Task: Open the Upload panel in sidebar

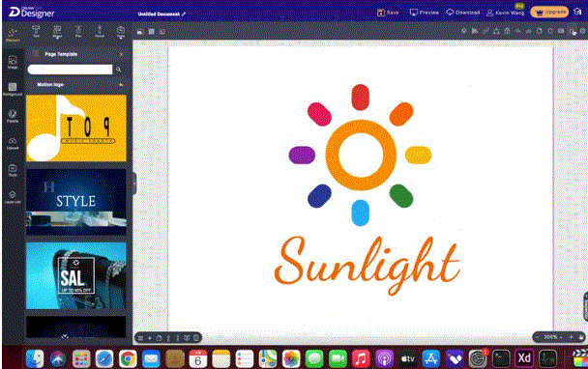Action: click(x=13, y=143)
